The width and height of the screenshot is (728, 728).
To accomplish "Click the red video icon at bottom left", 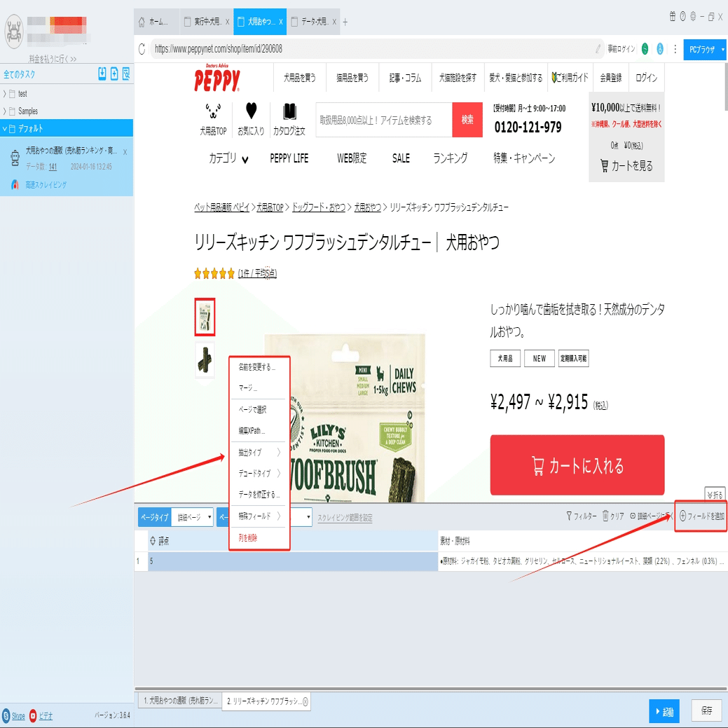I will click(x=33, y=715).
